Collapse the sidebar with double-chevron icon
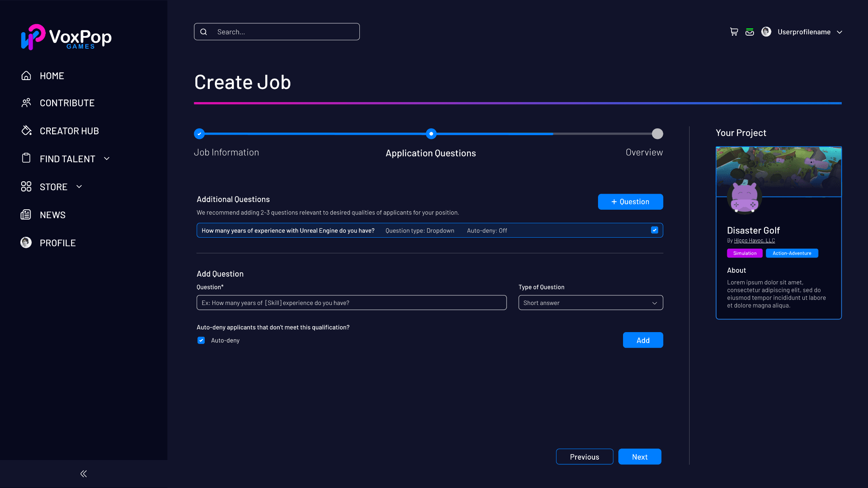The image size is (868, 488). click(x=83, y=474)
